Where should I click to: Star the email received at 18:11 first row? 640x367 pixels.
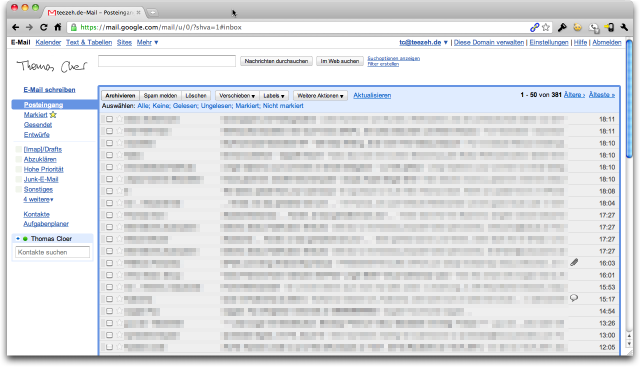(119, 119)
